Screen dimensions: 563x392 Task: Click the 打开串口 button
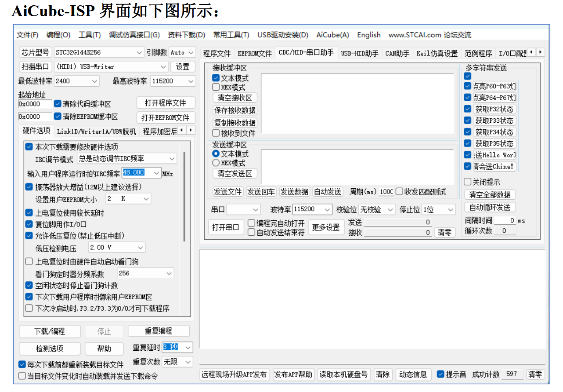click(x=225, y=227)
